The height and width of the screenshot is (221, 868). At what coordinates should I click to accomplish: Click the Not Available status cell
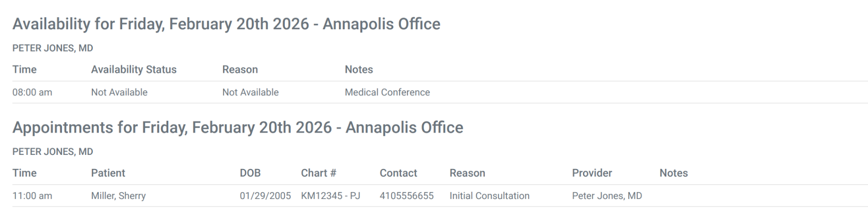click(119, 92)
